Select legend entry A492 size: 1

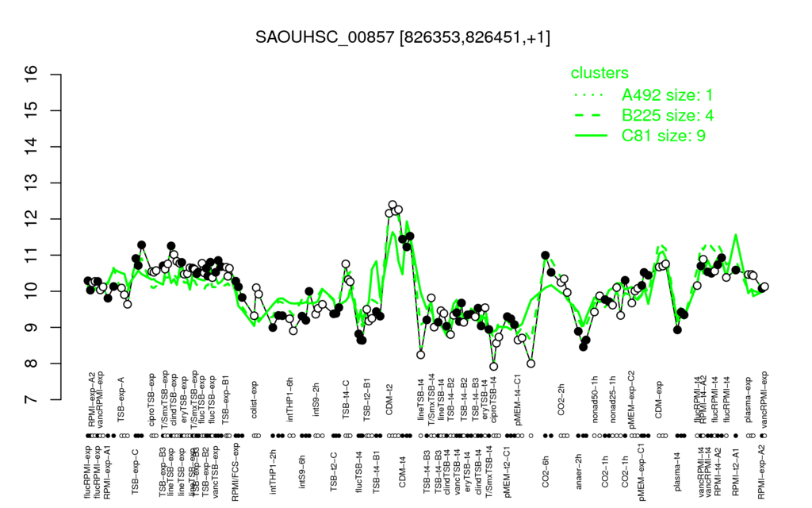[x=667, y=95]
